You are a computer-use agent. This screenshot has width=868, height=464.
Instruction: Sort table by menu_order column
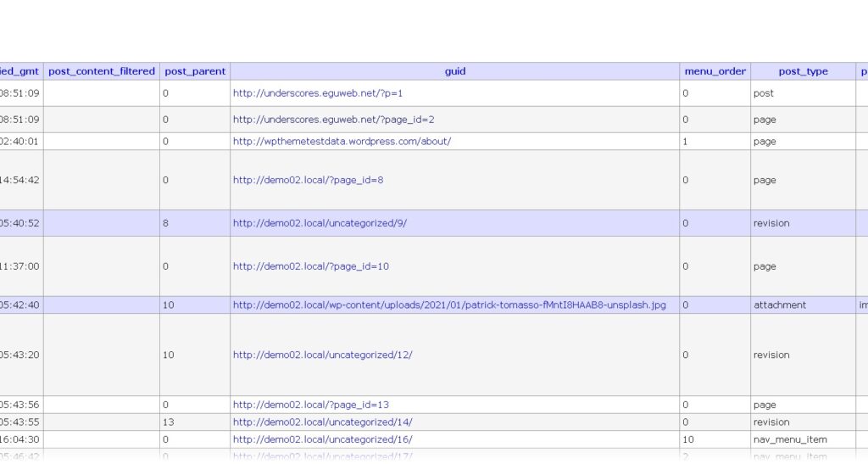715,72
